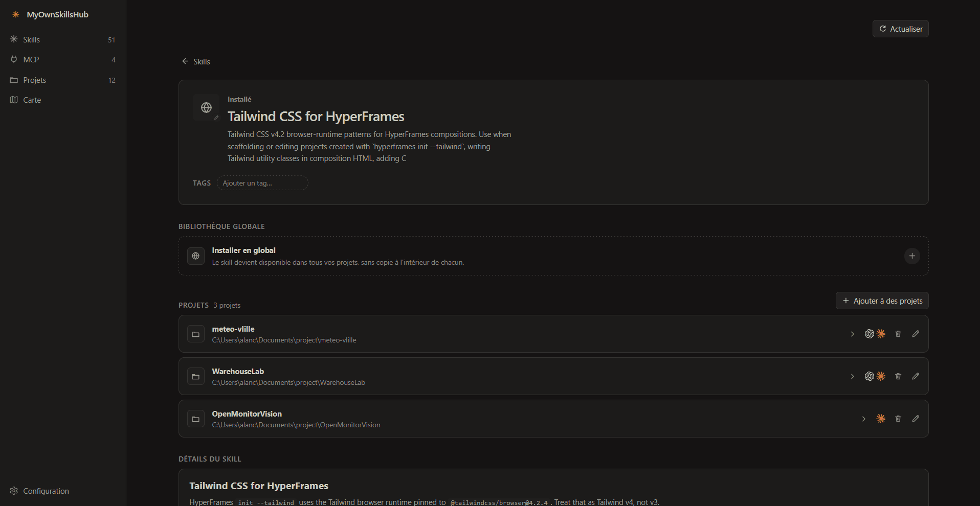
Task: Click the '@tailwindcss/browser@4.2.4' code snippet
Action: (x=499, y=502)
